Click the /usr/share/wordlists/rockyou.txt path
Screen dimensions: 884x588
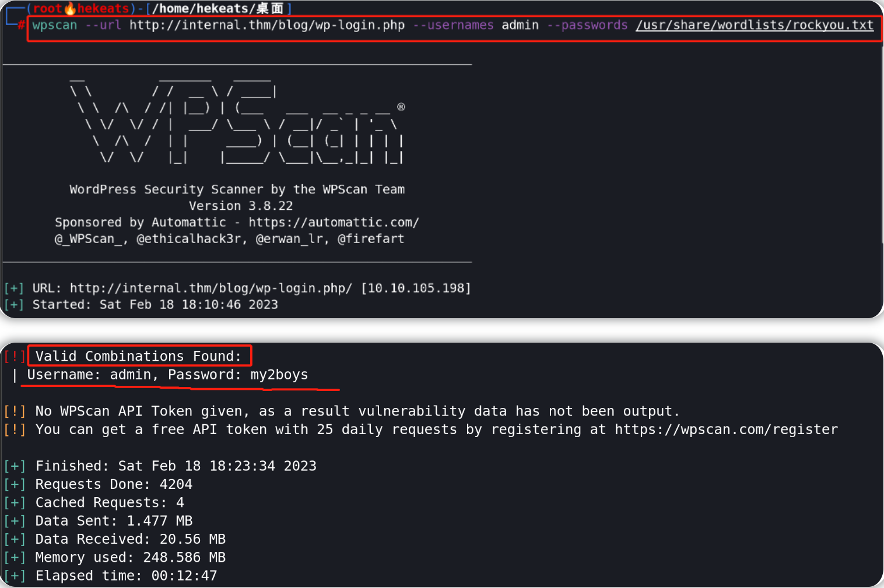pyautogui.click(x=755, y=25)
